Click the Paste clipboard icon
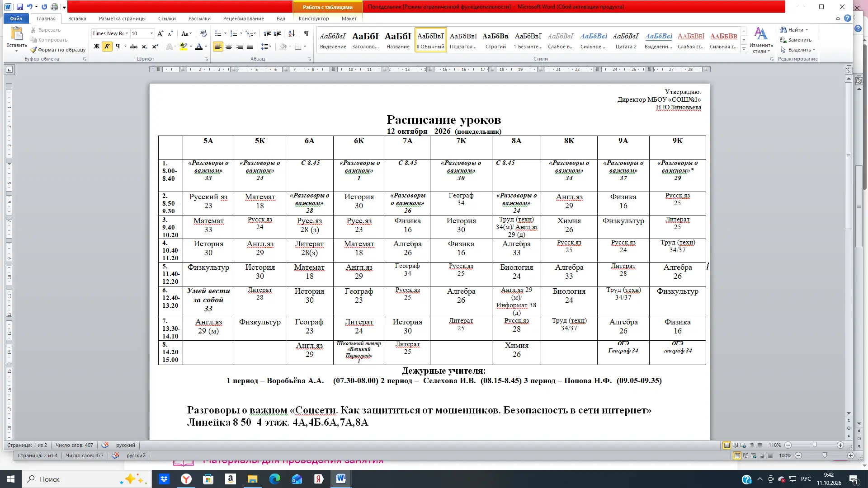The height and width of the screenshot is (488, 868). (17, 34)
